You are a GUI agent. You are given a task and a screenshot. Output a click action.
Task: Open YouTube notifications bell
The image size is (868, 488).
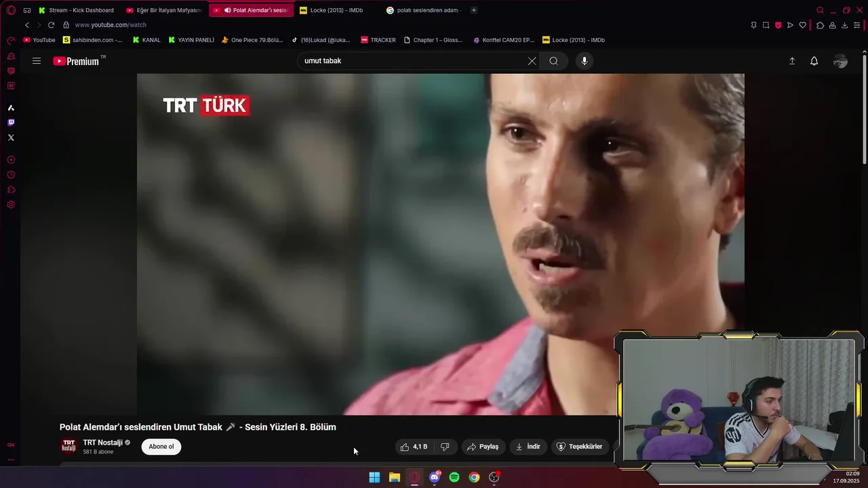814,61
